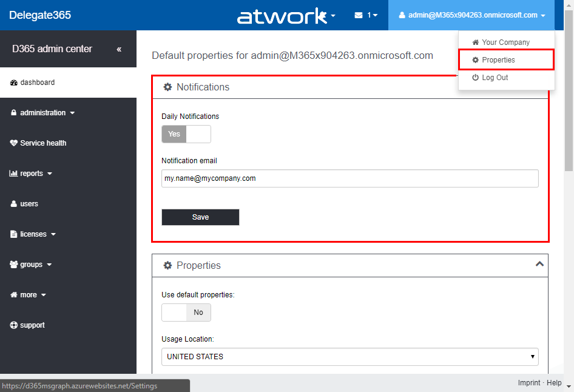This screenshot has height=392, width=574.
Task: Click the administration lock icon
Action: (13, 112)
